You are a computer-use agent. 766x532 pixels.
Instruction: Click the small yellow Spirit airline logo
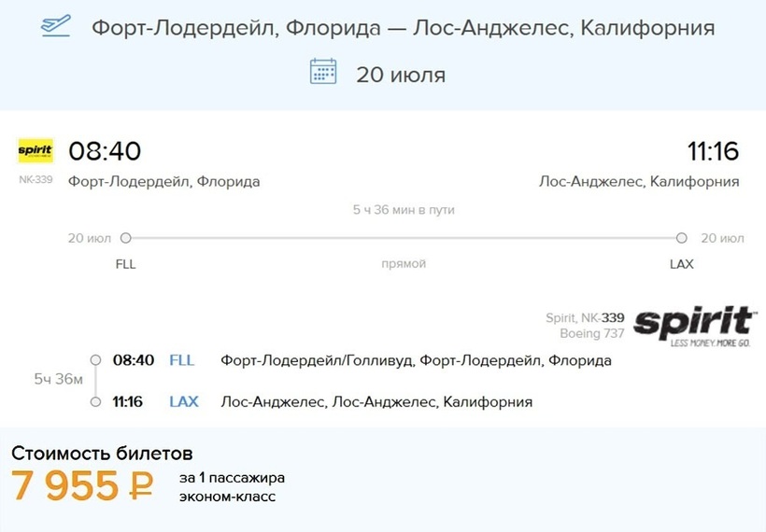coord(35,150)
